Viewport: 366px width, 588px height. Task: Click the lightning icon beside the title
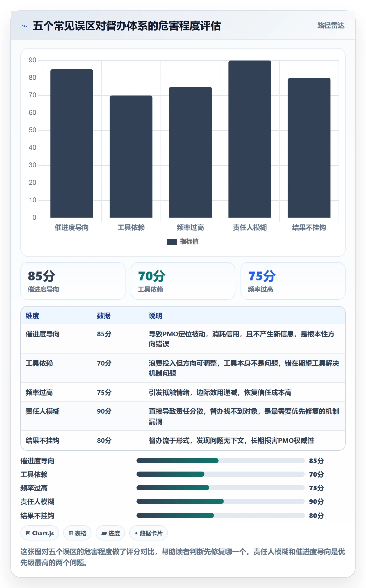25,26
